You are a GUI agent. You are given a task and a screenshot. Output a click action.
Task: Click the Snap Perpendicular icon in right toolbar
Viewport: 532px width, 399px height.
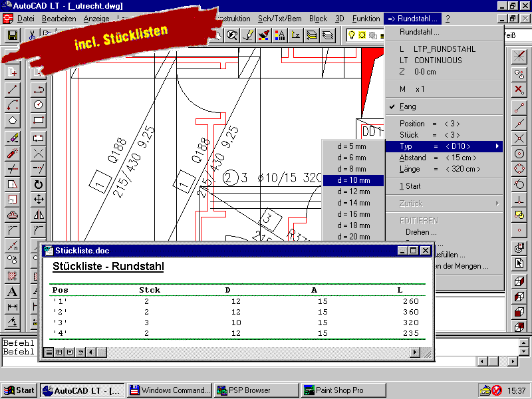coord(519,200)
